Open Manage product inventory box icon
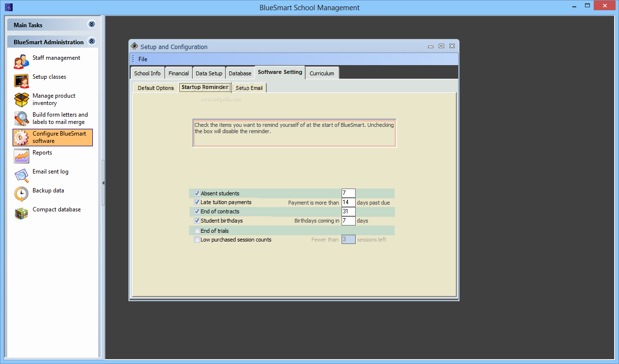The image size is (619, 364). click(x=21, y=100)
